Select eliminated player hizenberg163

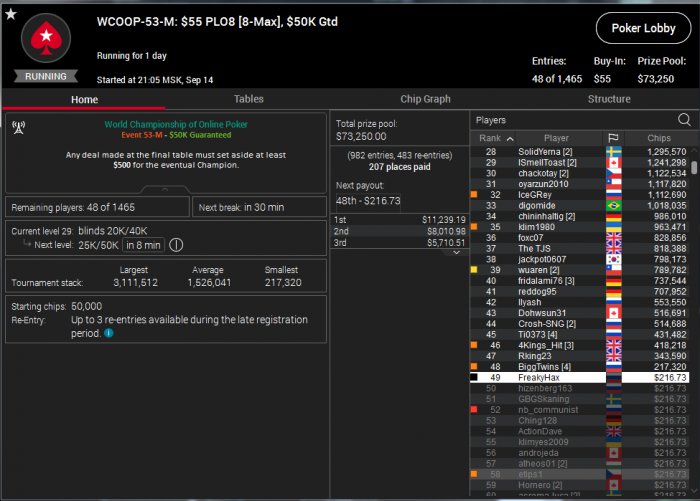point(579,388)
